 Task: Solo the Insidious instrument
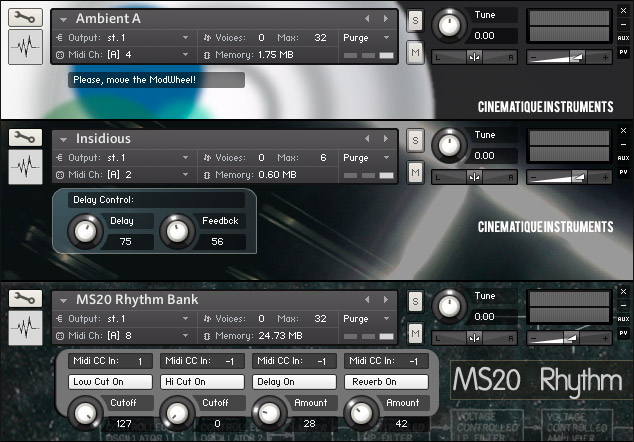tap(415, 140)
